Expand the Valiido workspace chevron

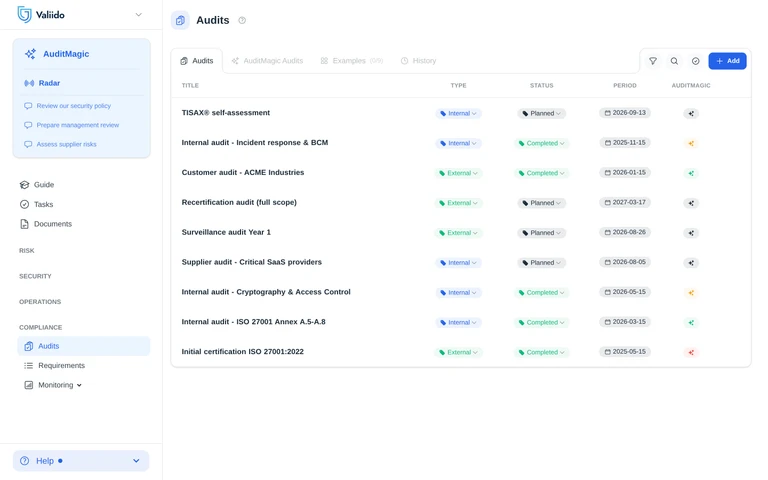click(139, 15)
